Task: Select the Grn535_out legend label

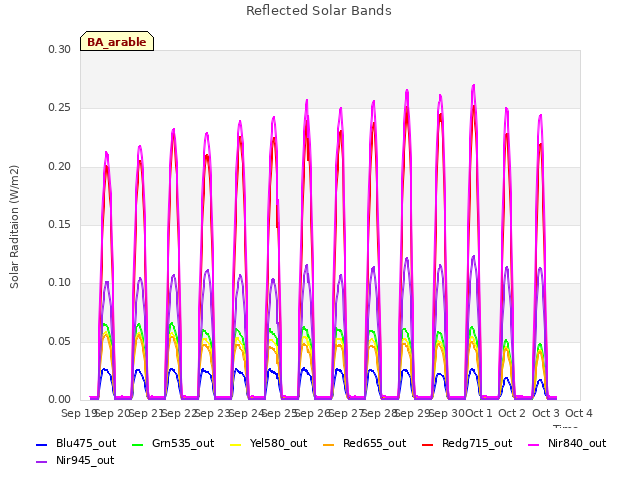Action: [x=183, y=443]
